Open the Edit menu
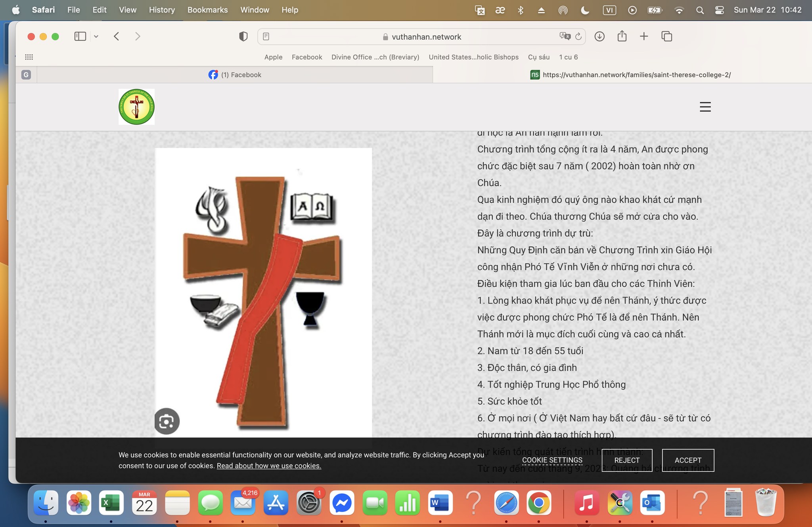Image resolution: width=812 pixels, height=527 pixels. (x=99, y=10)
